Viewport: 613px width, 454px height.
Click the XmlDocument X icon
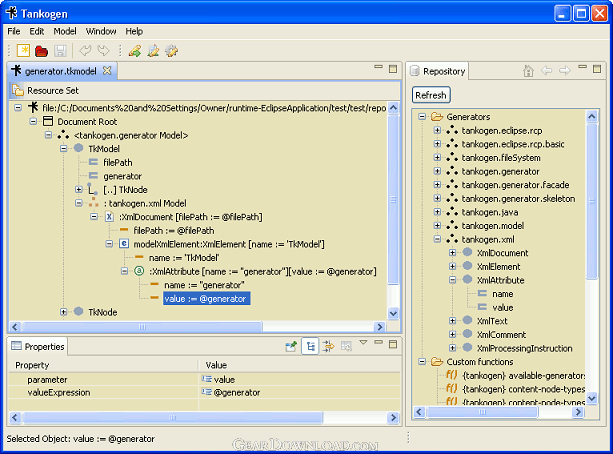[x=109, y=217]
